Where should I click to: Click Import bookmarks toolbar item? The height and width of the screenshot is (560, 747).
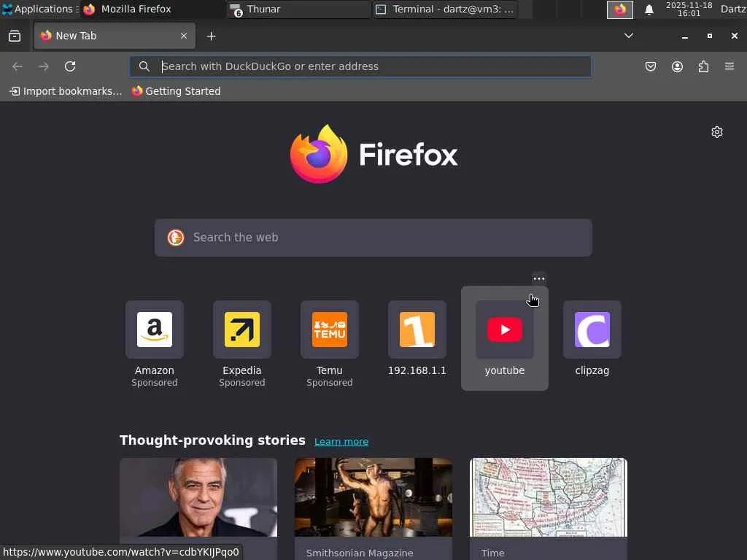[66, 91]
